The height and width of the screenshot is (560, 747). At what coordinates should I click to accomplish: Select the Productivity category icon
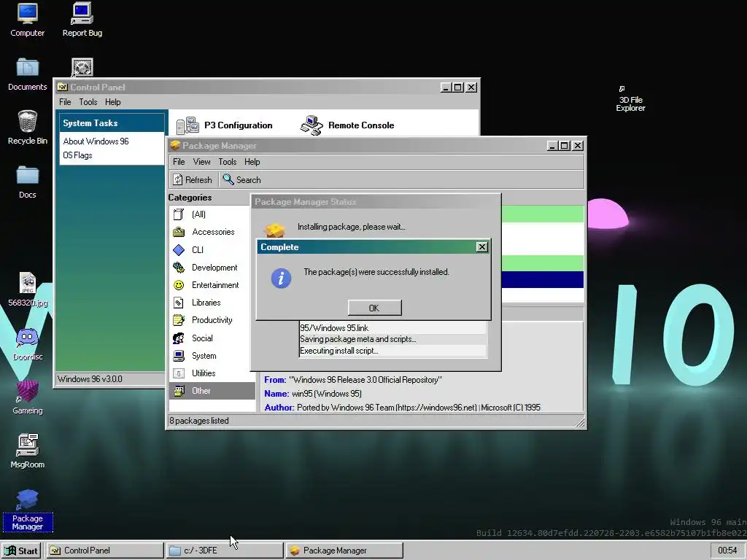179,320
